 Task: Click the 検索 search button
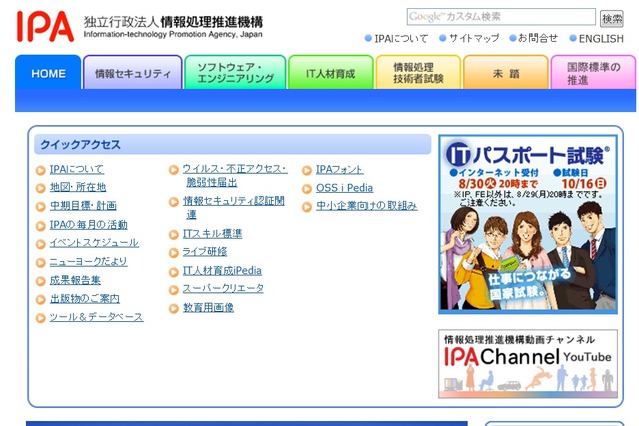pos(612,18)
